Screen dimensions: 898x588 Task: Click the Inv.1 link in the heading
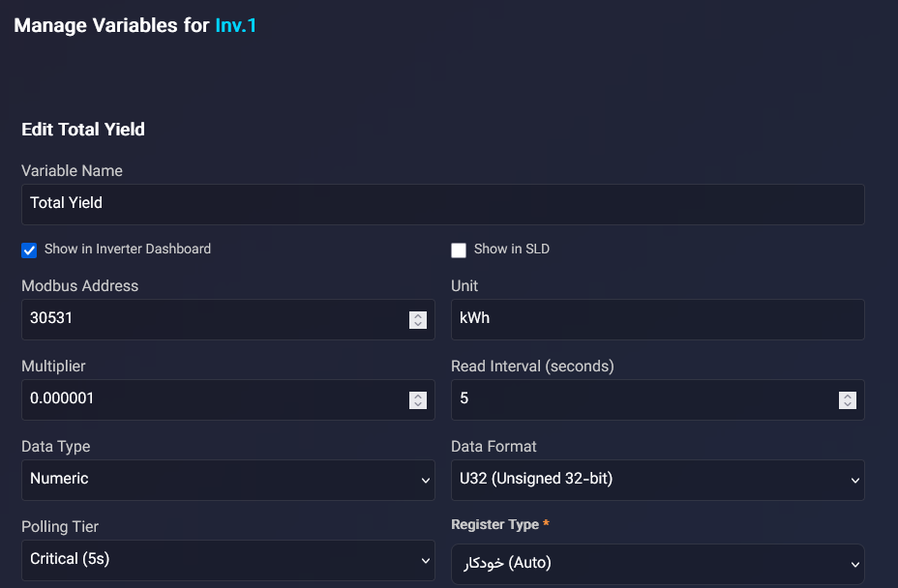pos(236,25)
